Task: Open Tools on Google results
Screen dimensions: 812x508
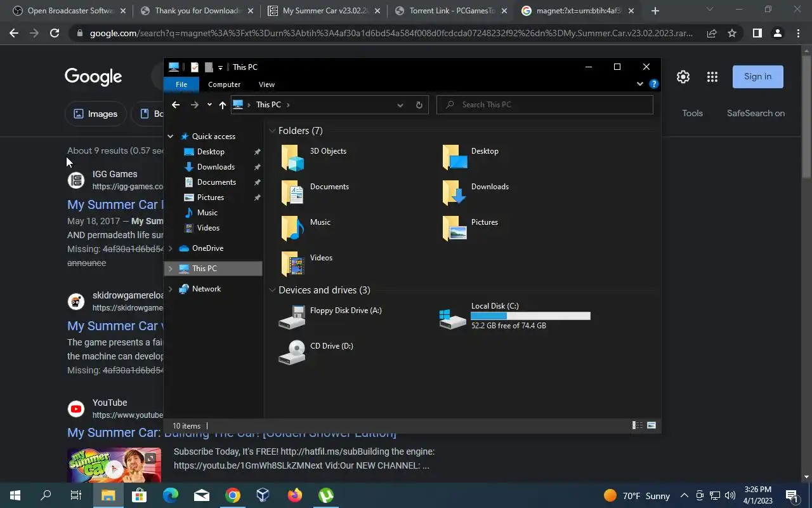Action: click(x=692, y=114)
